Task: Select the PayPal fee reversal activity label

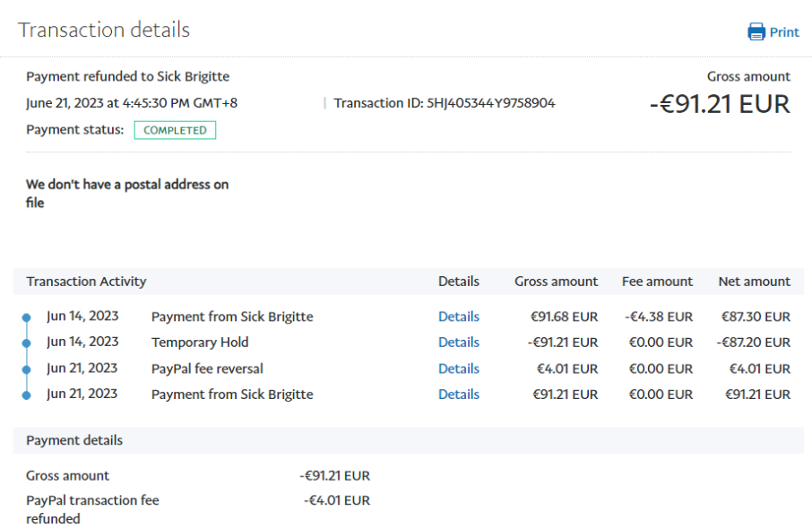Action: click(207, 369)
